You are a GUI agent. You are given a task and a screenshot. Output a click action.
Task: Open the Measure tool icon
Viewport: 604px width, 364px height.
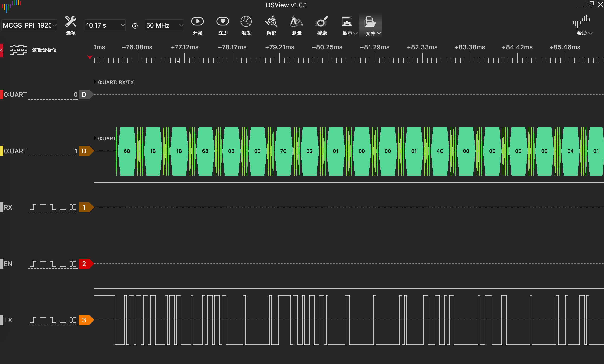click(x=296, y=22)
